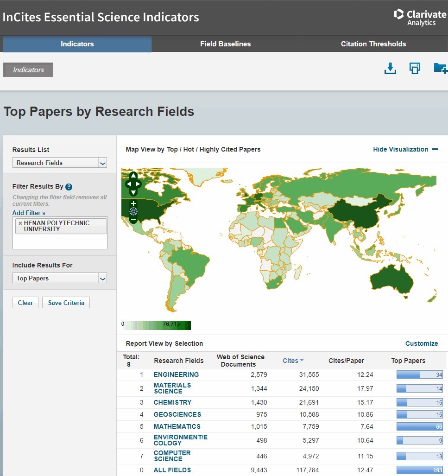Click China on the world map
The height and width of the screenshot is (476, 448).
coord(357,213)
